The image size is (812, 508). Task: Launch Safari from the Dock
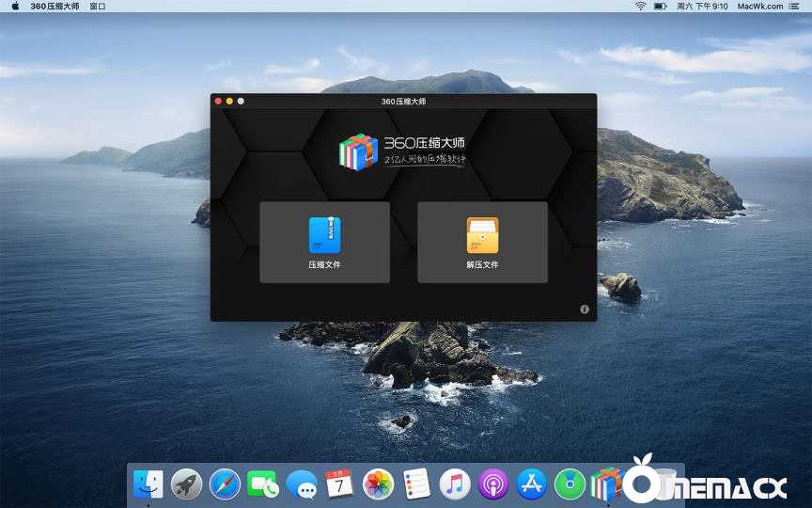tap(225, 484)
